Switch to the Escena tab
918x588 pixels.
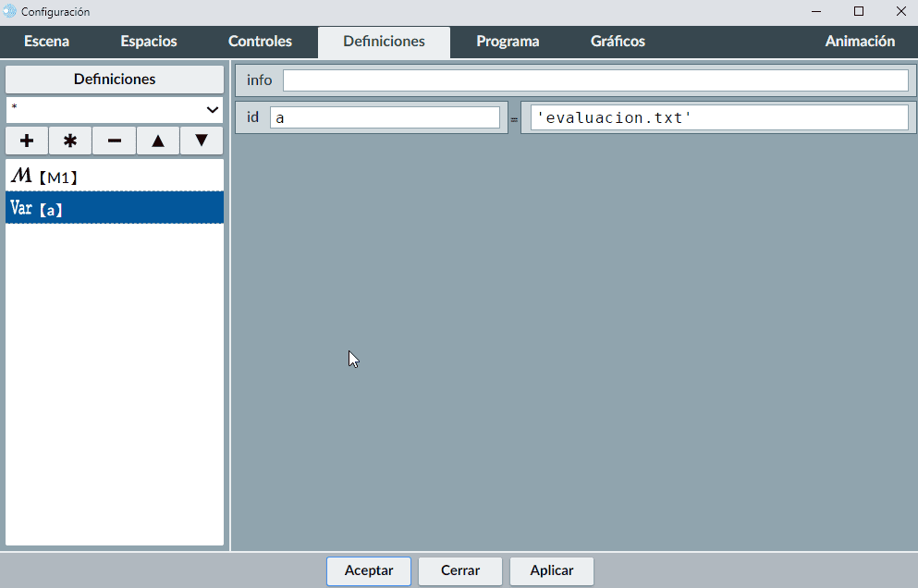[46, 42]
